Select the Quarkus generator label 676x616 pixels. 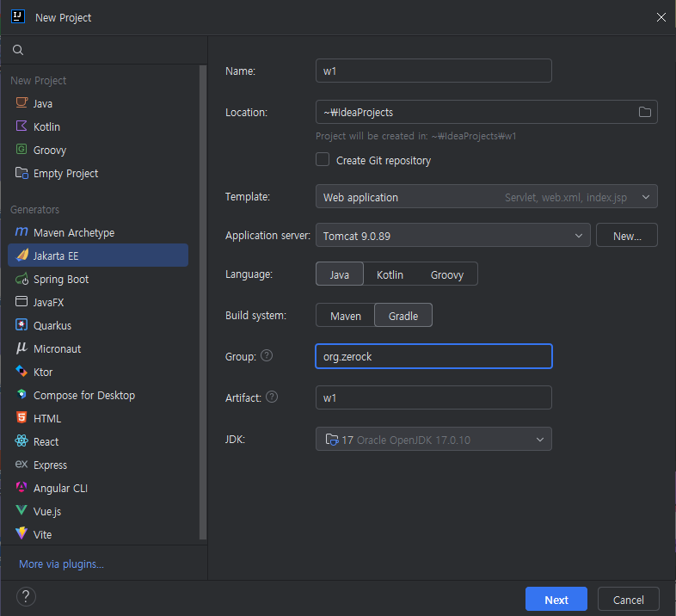click(52, 326)
